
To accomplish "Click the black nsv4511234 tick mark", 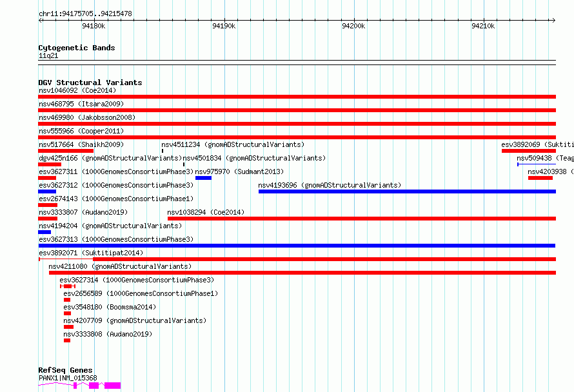I will point(163,151).
